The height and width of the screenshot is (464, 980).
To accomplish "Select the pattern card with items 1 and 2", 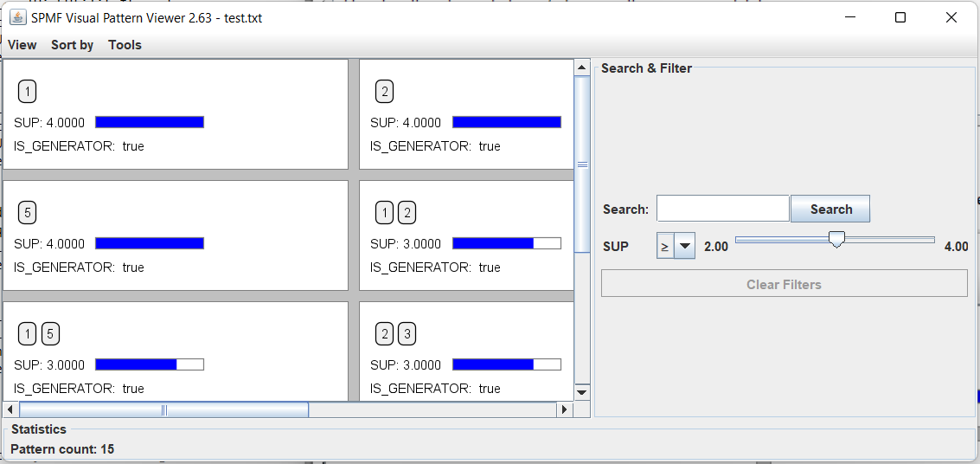I will click(466, 235).
